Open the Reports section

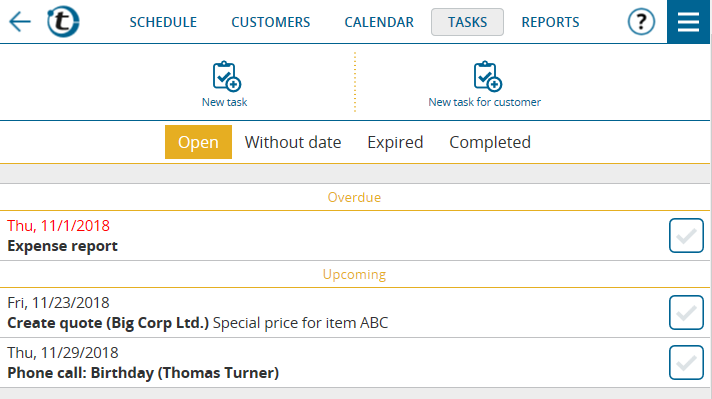550,22
